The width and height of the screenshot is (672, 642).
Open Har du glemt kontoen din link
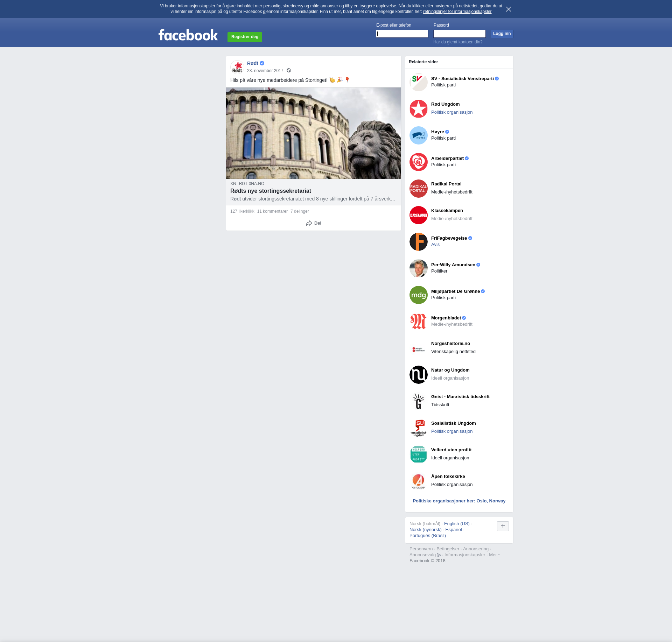coord(458,42)
